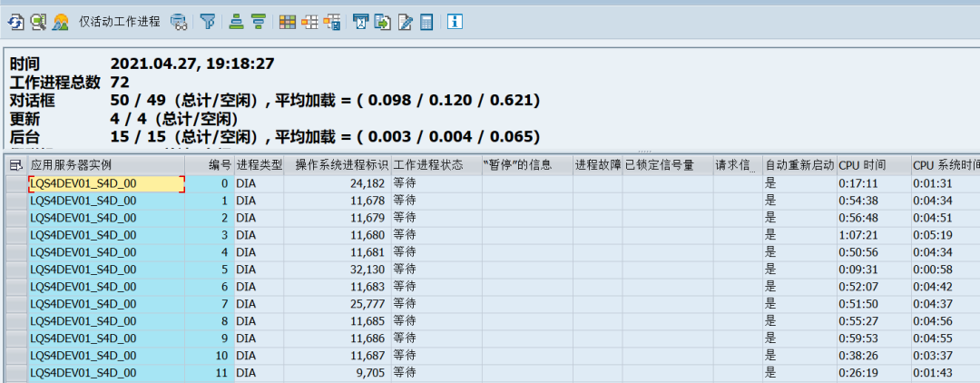The height and width of the screenshot is (383, 980).
Task: Click process ID cell 25,777
Action: point(338,304)
